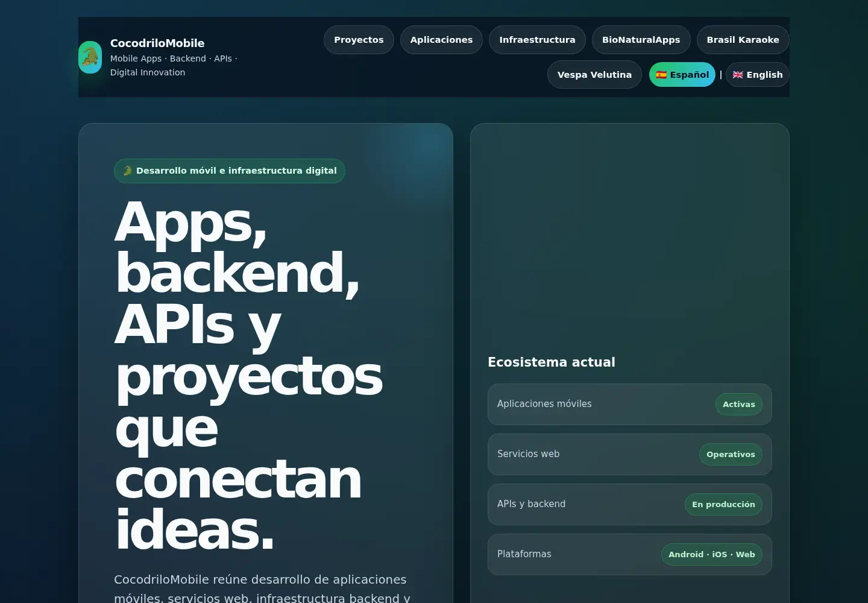
Task: Click the crocodile logo icon
Action: [90, 57]
